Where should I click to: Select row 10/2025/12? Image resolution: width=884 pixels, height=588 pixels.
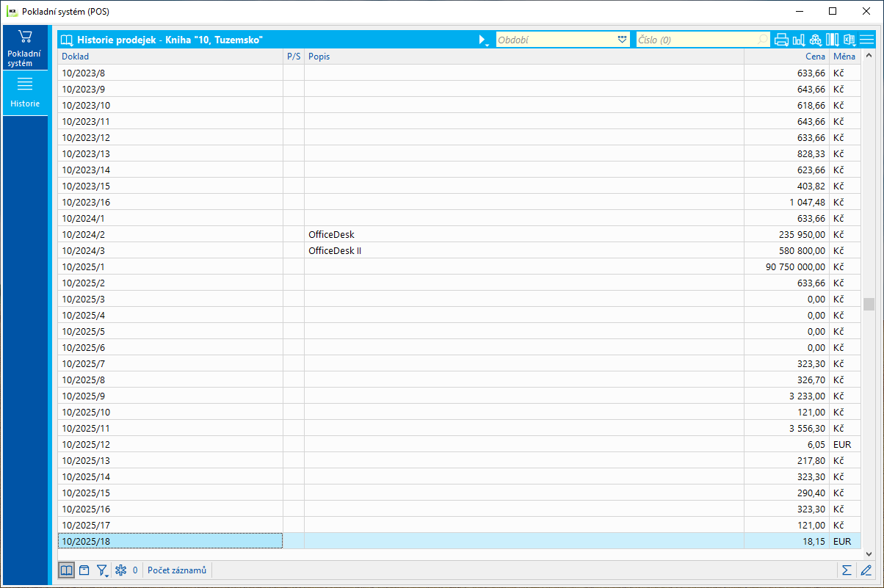click(459, 444)
